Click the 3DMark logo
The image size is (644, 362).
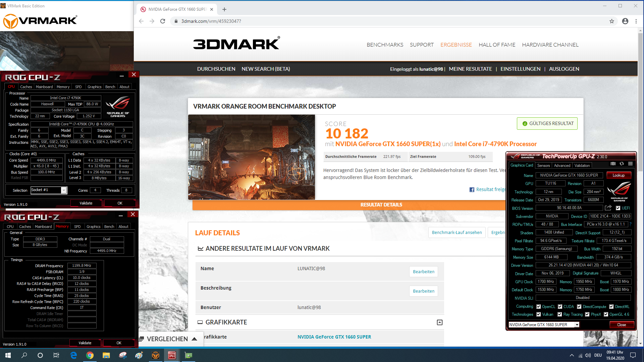[236, 43]
